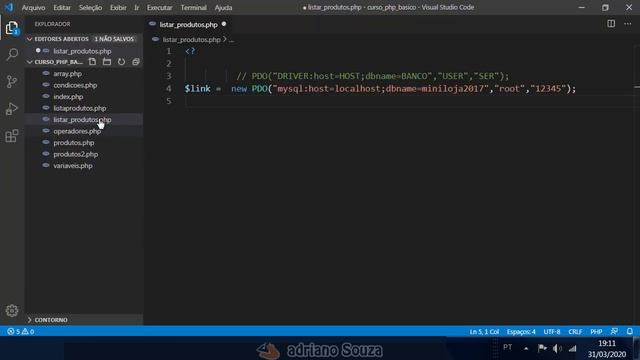The width and height of the screenshot is (640, 360).
Task: Open the Ir menu
Action: 137,7
